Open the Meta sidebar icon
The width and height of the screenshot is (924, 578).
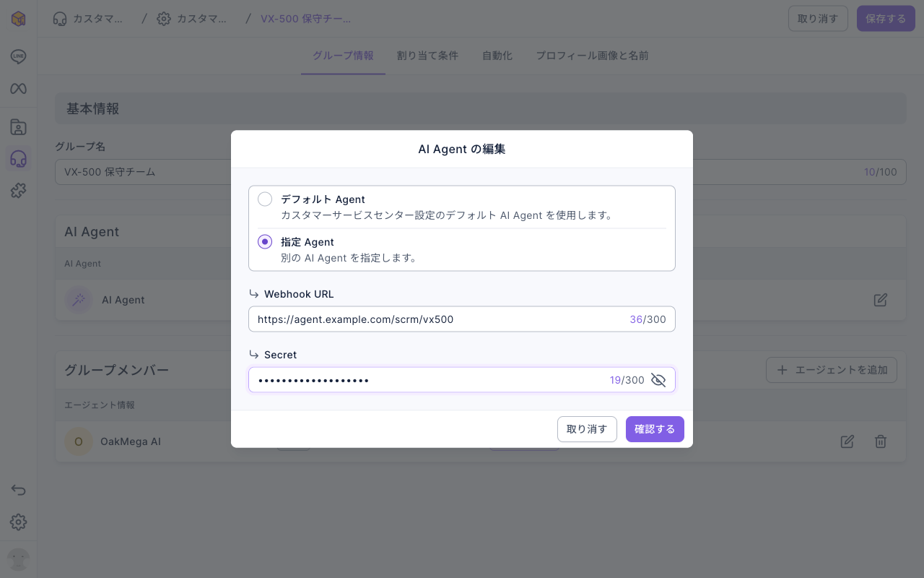pyautogui.click(x=19, y=89)
